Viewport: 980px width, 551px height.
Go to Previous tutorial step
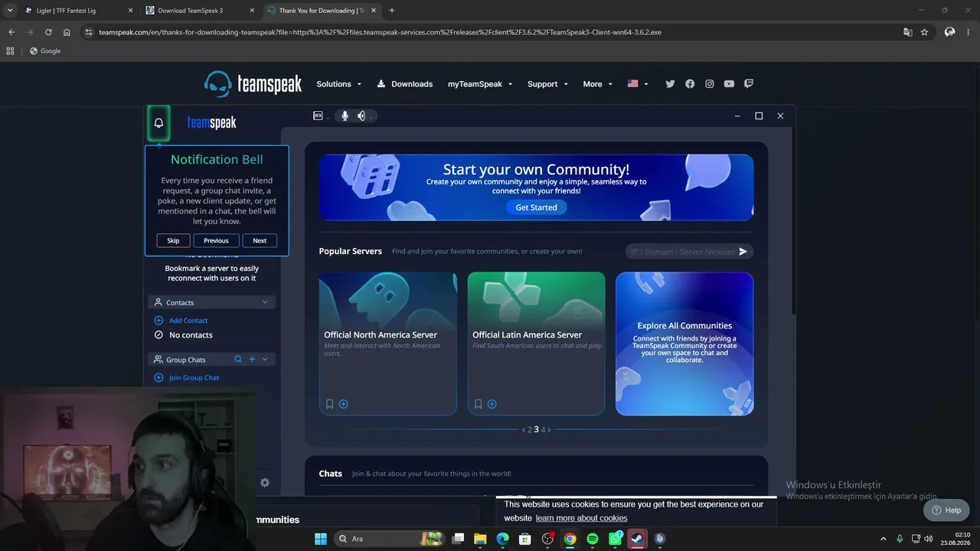pos(216,240)
